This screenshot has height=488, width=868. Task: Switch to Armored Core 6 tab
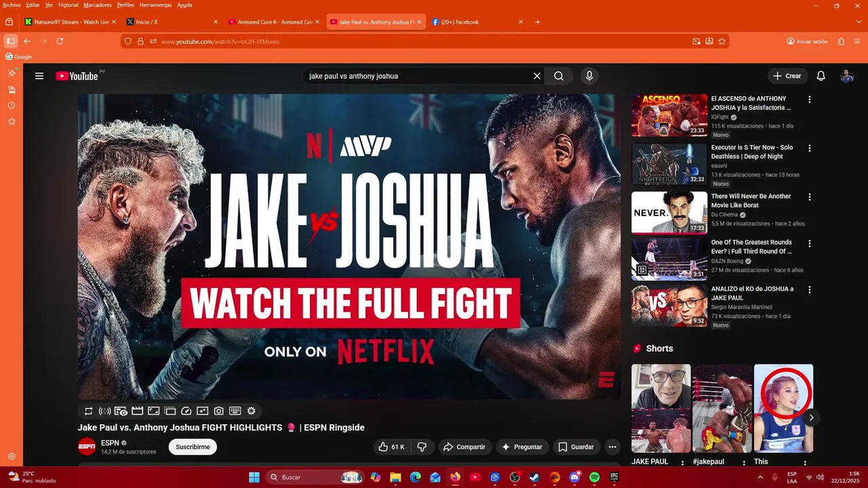point(275,22)
